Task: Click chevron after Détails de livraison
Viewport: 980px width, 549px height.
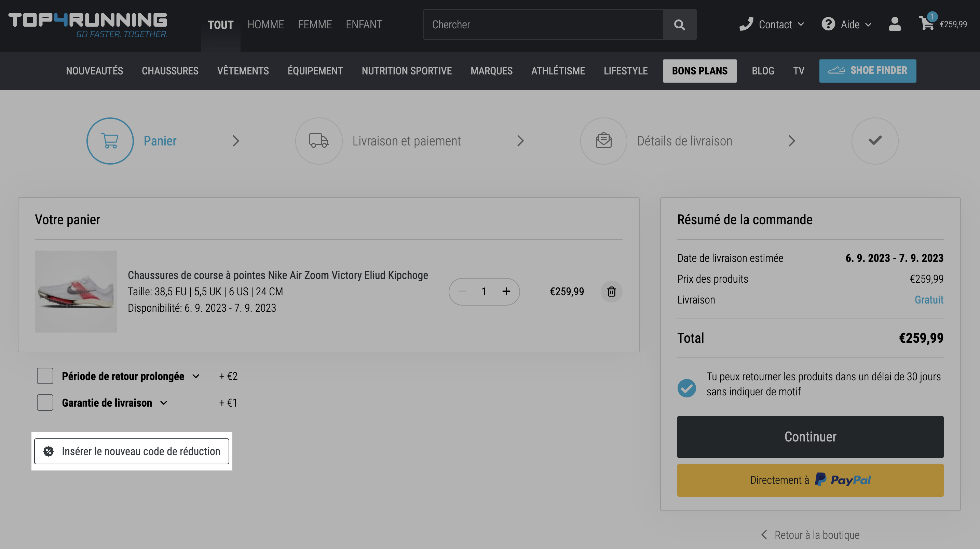Action: point(792,141)
